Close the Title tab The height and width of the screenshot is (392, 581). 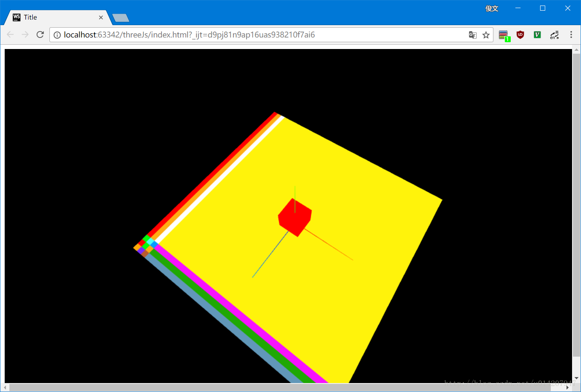[x=101, y=17]
